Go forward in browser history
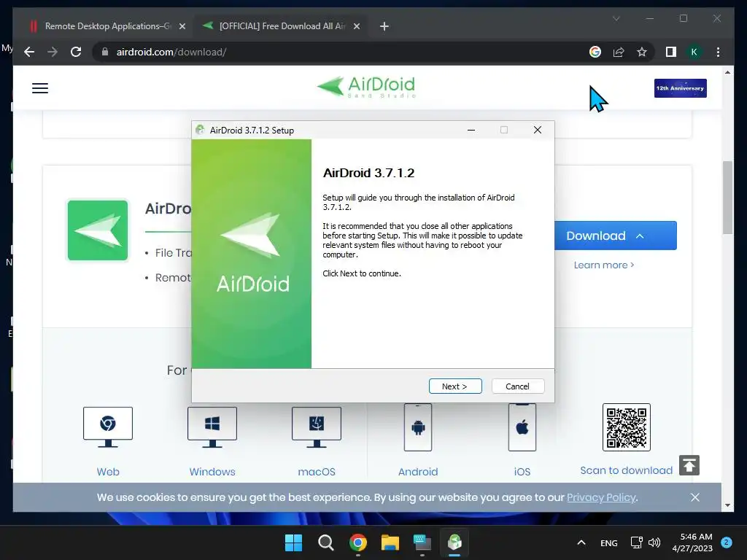 (53, 52)
